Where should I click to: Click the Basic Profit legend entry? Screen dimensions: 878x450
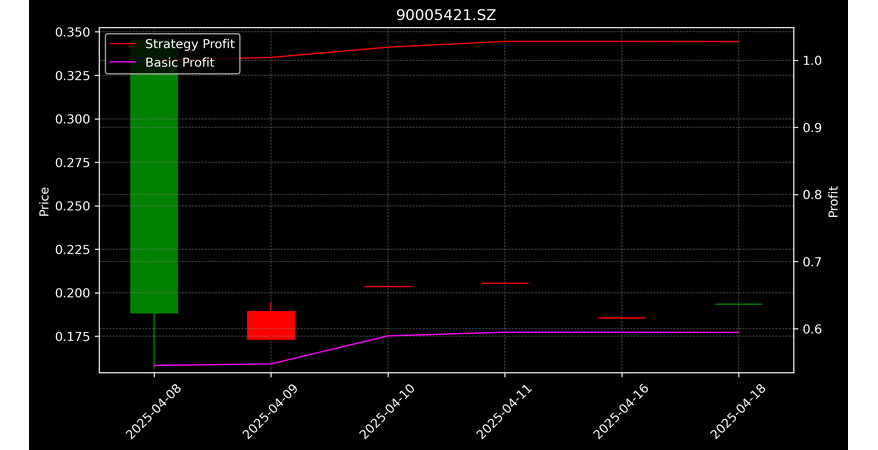coord(162,62)
